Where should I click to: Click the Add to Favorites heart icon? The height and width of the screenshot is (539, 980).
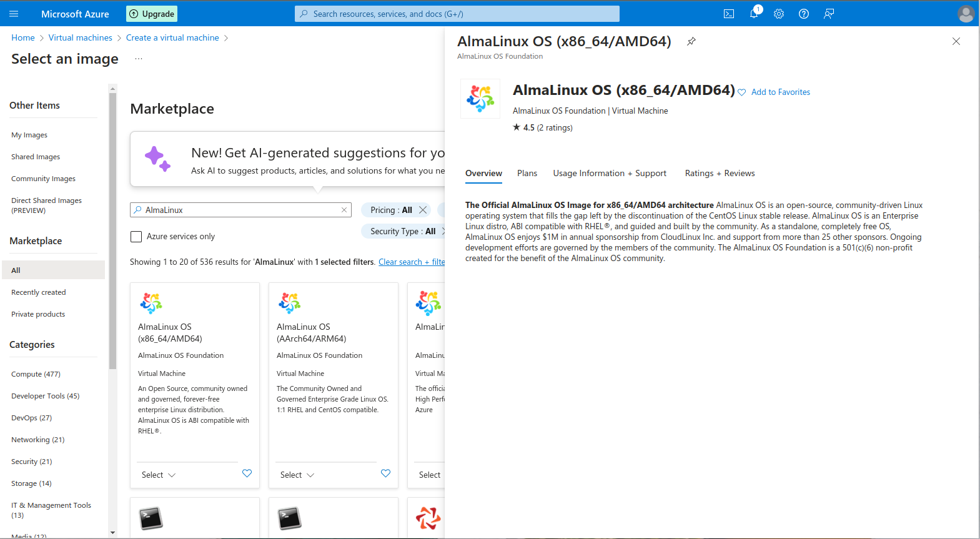coord(742,92)
